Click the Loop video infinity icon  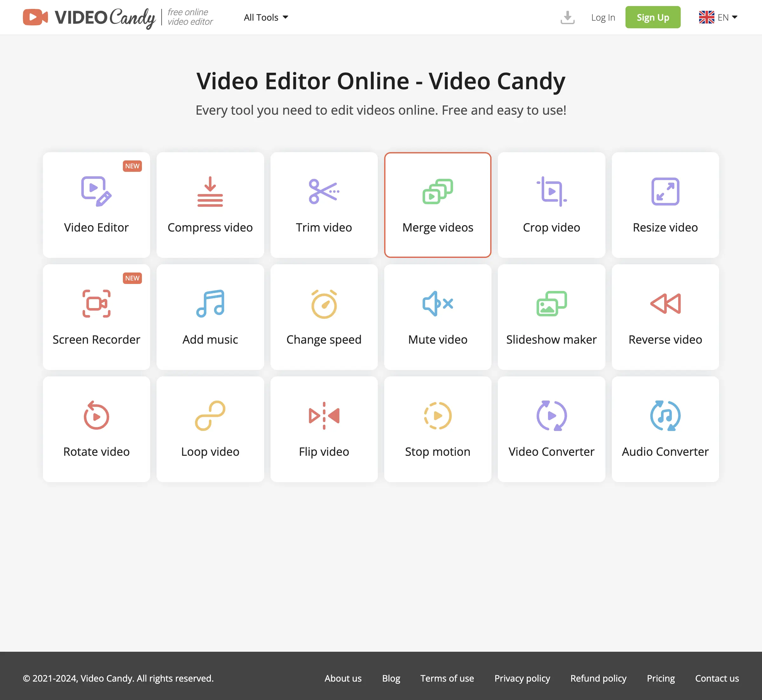coord(210,415)
